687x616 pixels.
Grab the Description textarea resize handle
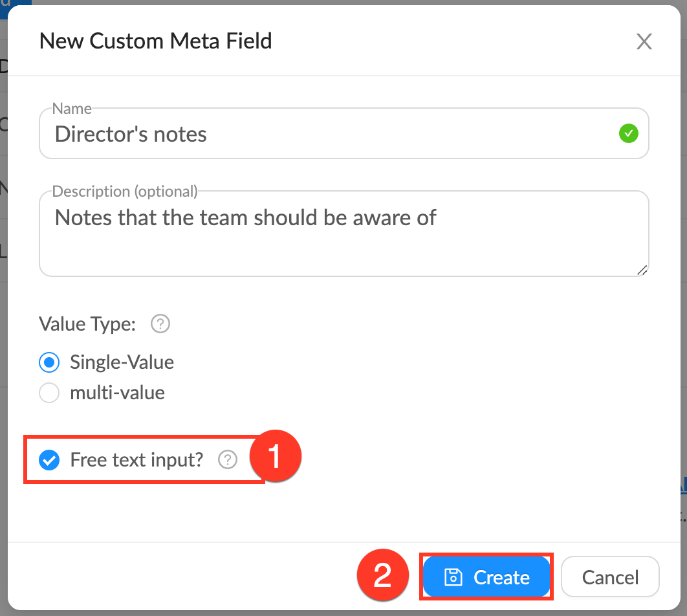pyautogui.click(x=642, y=270)
